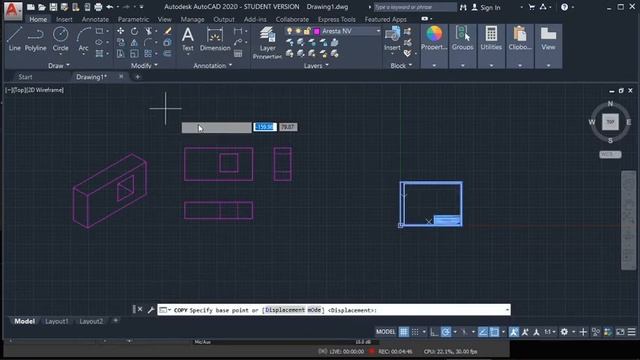
Task: Select the Text annotation tool
Action: click(x=188, y=39)
